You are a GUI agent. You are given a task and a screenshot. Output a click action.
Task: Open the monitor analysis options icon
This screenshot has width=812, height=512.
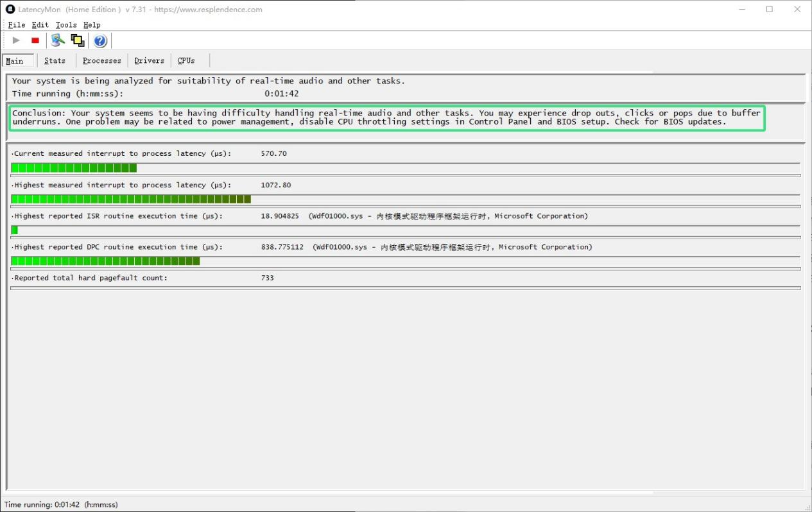(57, 40)
